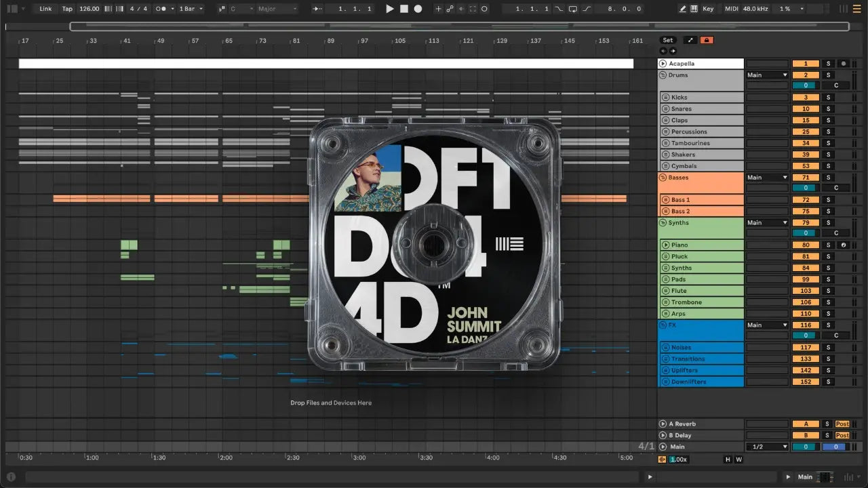Open the Key mapping mode
Image resolution: width=868 pixels, height=488 pixels.
(x=708, y=9)
